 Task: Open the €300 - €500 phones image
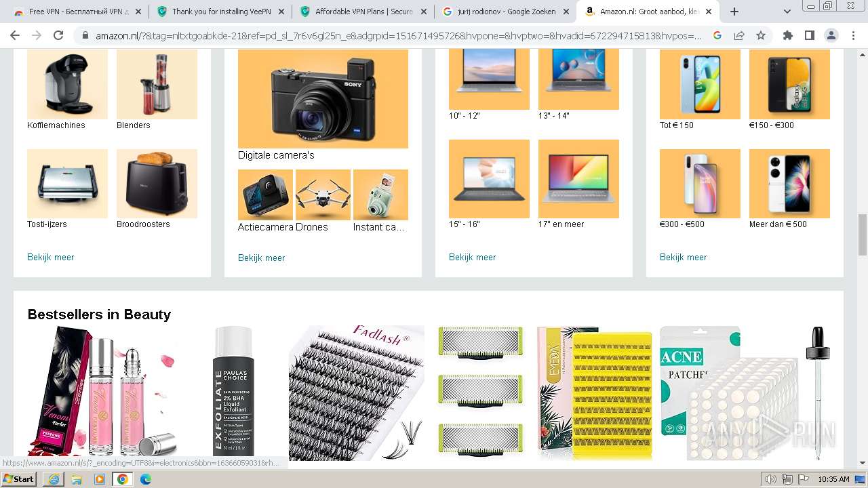click(x=700, y=184)
